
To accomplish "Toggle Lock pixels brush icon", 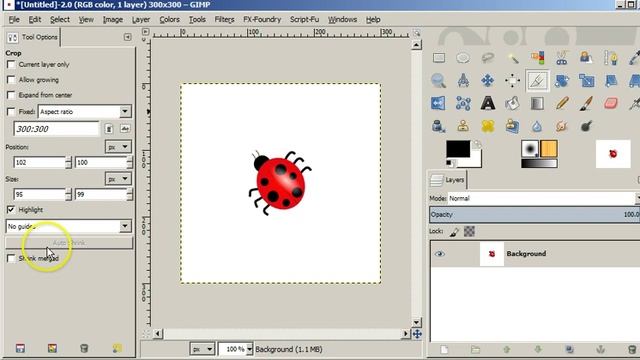I will pos(454,232).
